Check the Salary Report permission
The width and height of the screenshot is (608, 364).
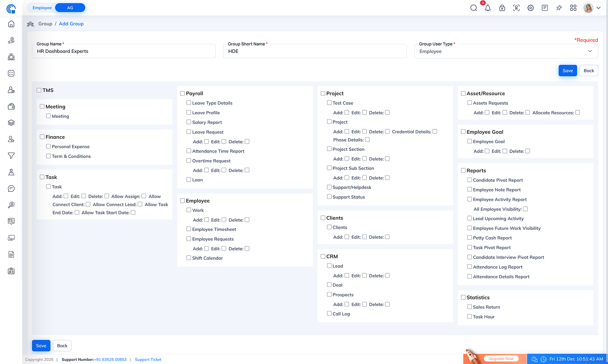pos(189,122)
